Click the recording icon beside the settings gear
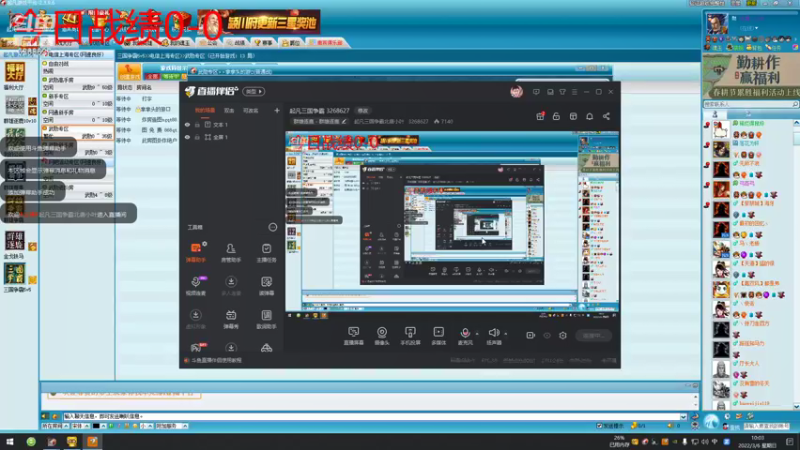The height and width of the screenshot is (450, 800). pyautogui.click(x=530, y=335)
